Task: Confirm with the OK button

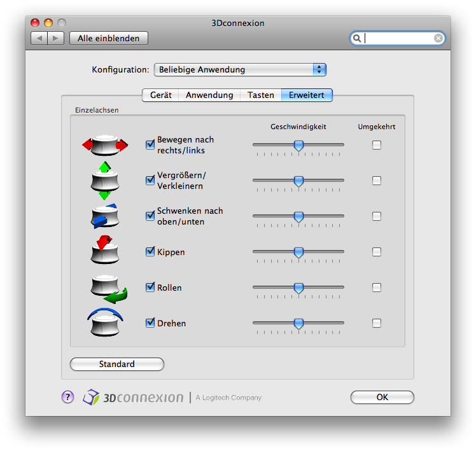Action: click(x=382, y=397)
